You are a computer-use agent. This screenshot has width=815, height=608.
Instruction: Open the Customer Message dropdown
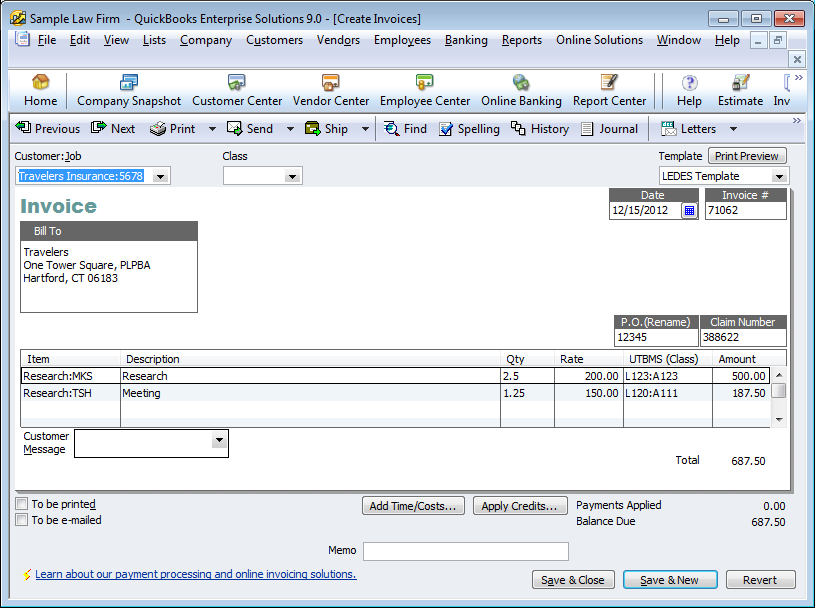click(x=219, y=440)
